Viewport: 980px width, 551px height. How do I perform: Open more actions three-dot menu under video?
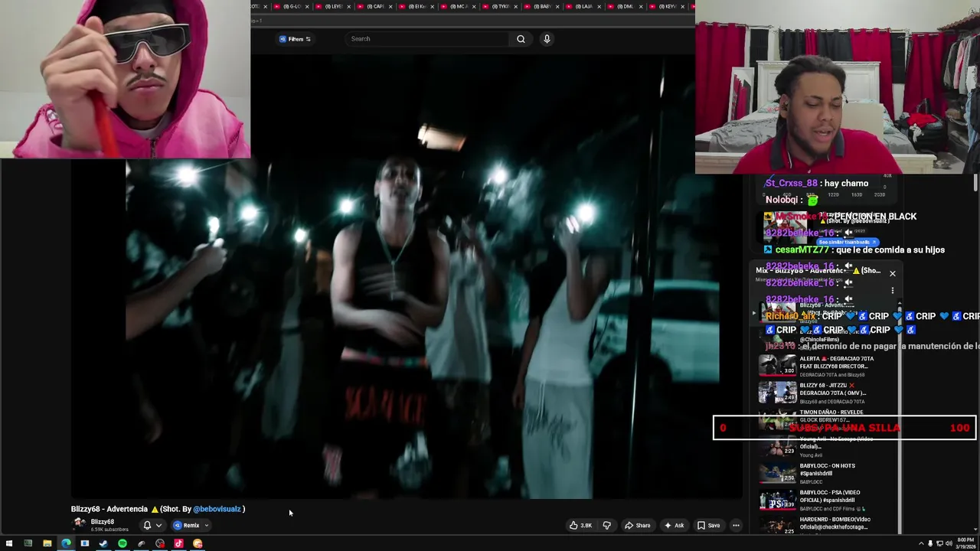tap(736, 525)
